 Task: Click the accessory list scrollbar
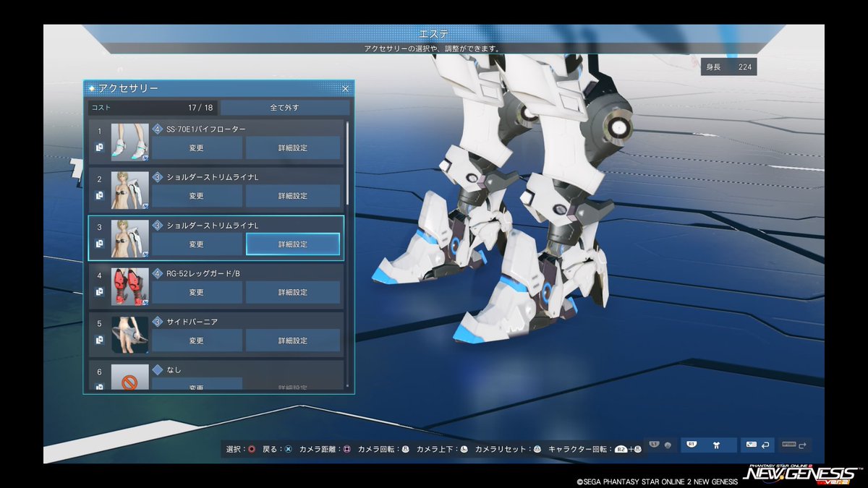347,163
